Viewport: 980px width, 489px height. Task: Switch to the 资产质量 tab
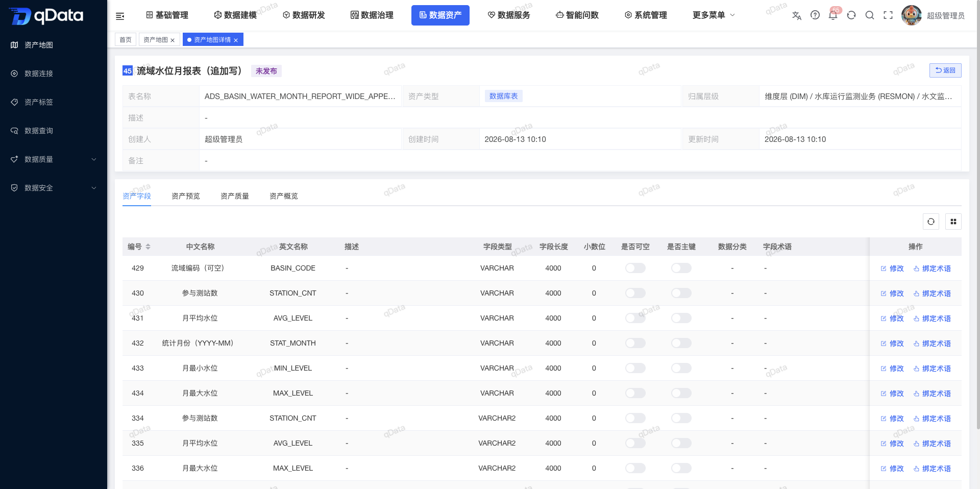(x=235, y=196)
